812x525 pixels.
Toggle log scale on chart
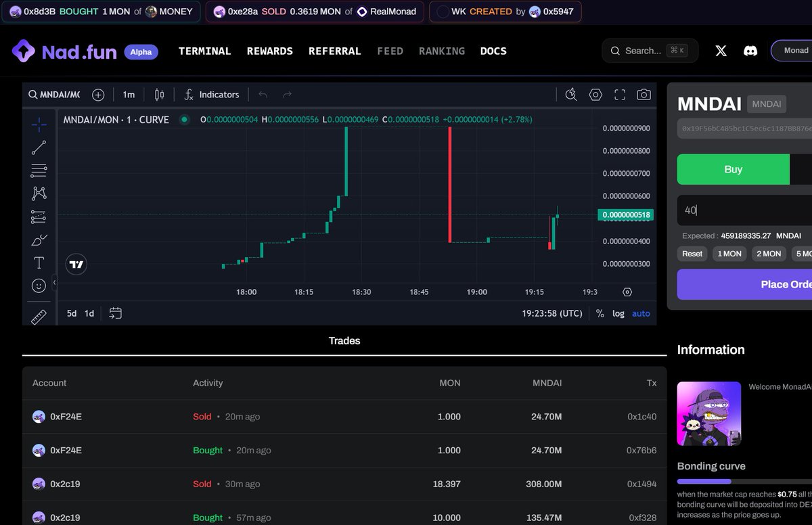(618, 313)
